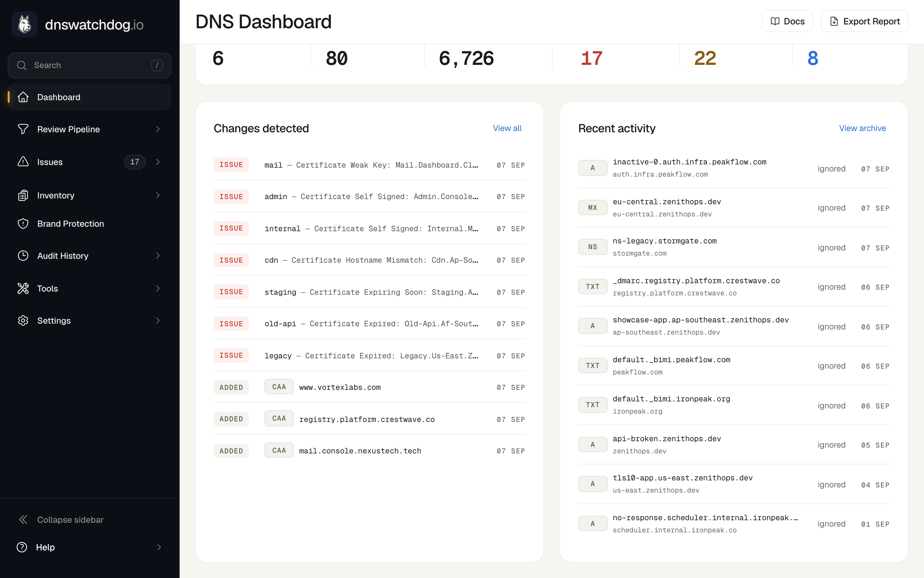Click the Issues count badge 17
Image resolution: width=924 pixels, height=578 pixels.
[x=134, y=162]
